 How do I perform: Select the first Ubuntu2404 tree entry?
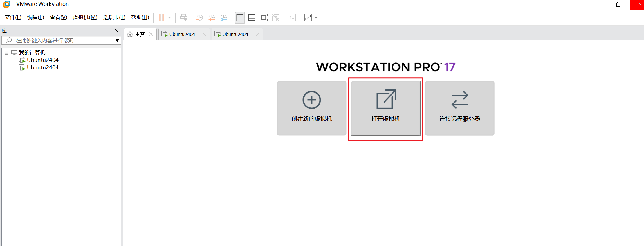[x=43, y=60]
